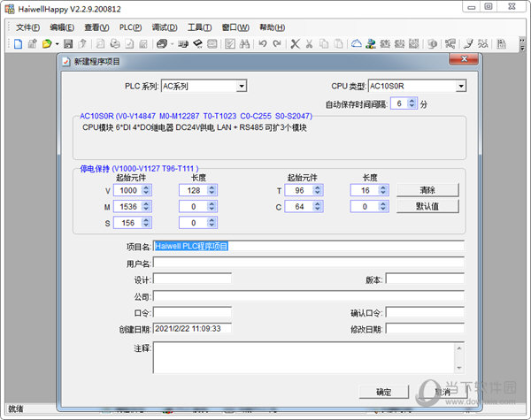Click the yellow open-folder toolbar icon

tap(47, 44)
